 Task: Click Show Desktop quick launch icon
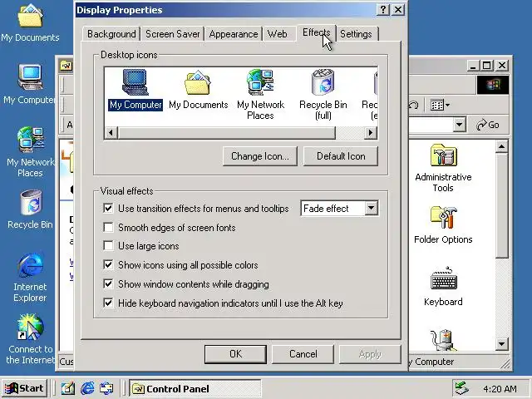point(68,388)
